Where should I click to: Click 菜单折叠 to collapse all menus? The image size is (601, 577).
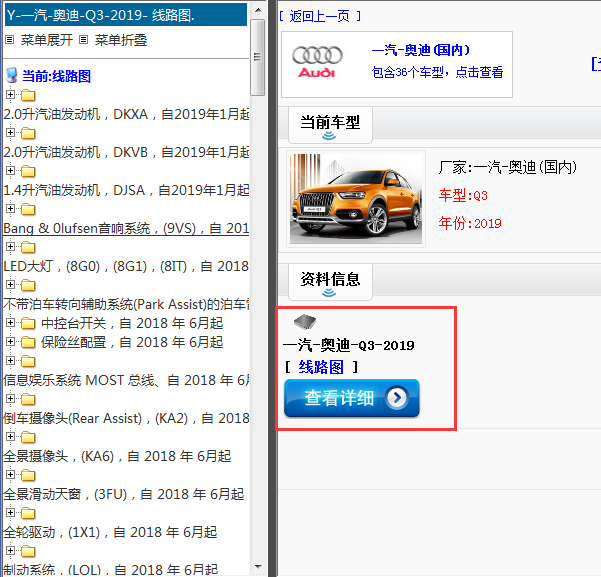click(x=121, y=40)
